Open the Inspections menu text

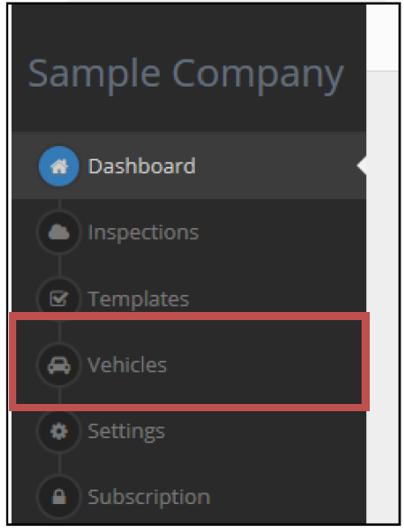click(143, 233)
